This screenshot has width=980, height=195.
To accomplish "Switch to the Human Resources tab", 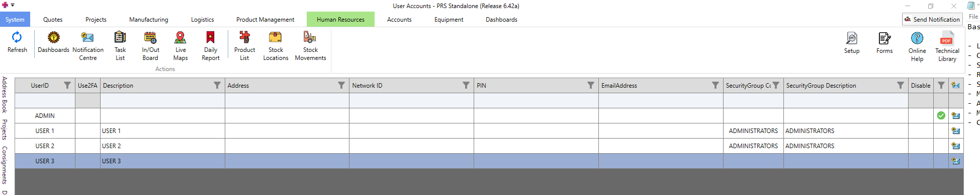I will click(x=340, y=20).
